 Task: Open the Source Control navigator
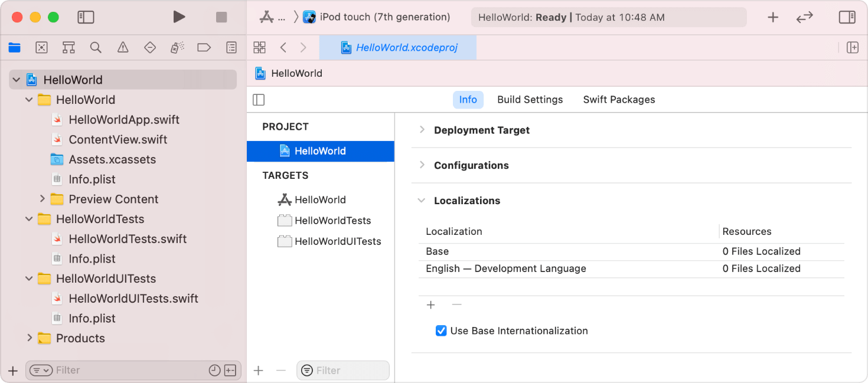(41, 48)
